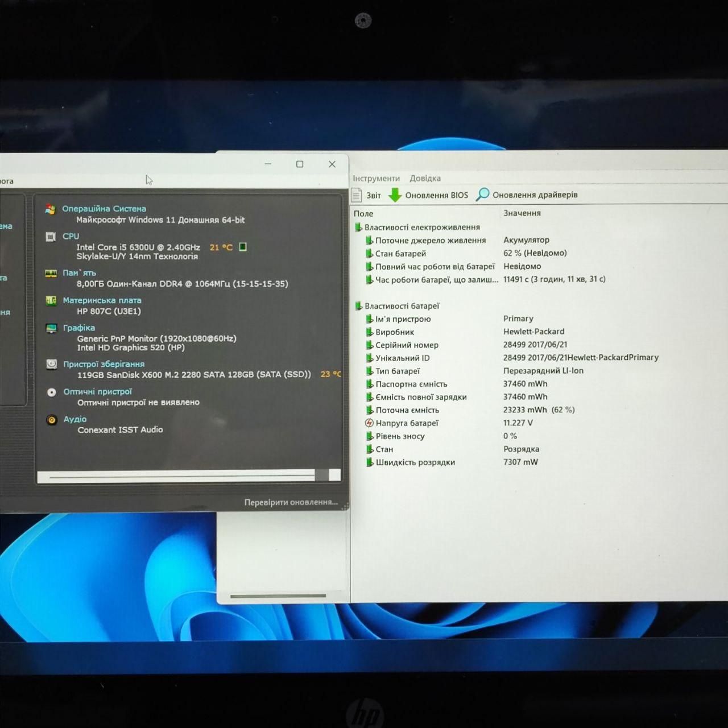Image resolution: width=728 pixels, height=728 pixels.
Task: Open the CPU section link
Action: coord(71,236)
